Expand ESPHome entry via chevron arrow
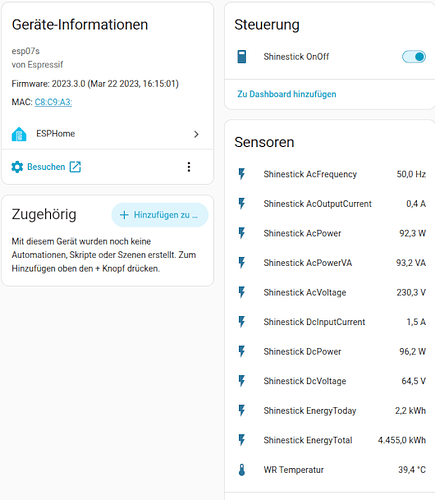Viewport: 435px width, 500px height. [196, 134]
